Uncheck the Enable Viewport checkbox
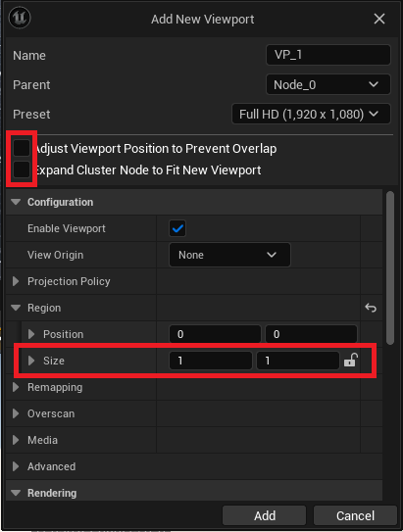Viewport: 403px width, 532px height. point(177,228)
